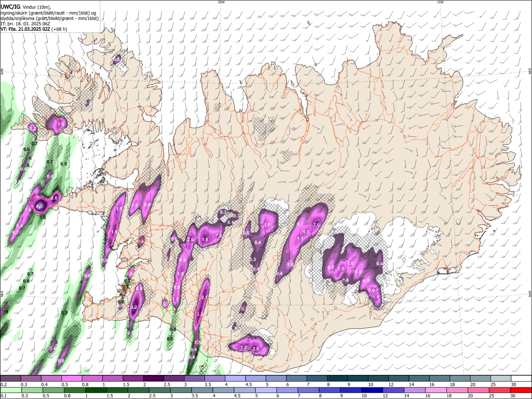Click the white swatch after 30 in the upper snow legend
Screen dimensions: 532x399
coord(521,378)
